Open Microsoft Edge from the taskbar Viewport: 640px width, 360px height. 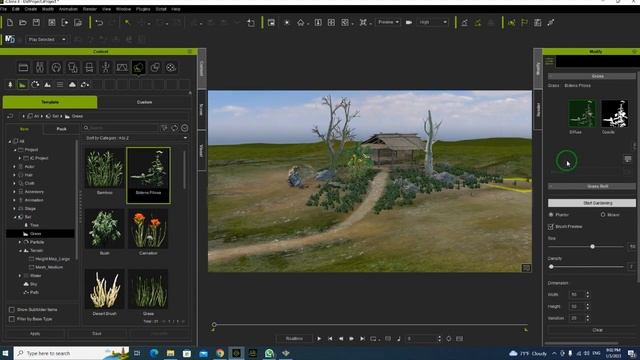(154, 353)
